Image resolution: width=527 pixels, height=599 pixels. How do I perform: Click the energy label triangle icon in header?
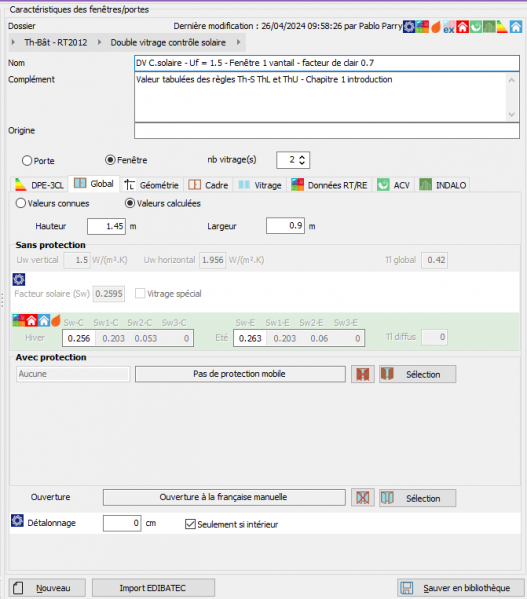[x=502, y=27]
